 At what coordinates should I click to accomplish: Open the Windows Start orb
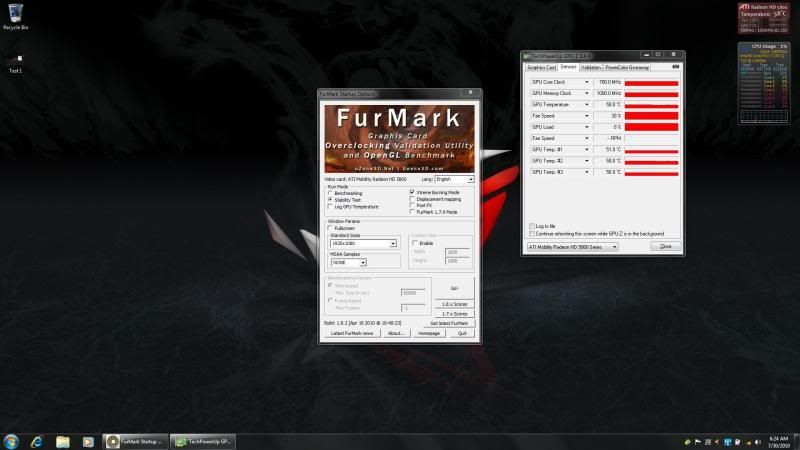(x=11, y=441)
